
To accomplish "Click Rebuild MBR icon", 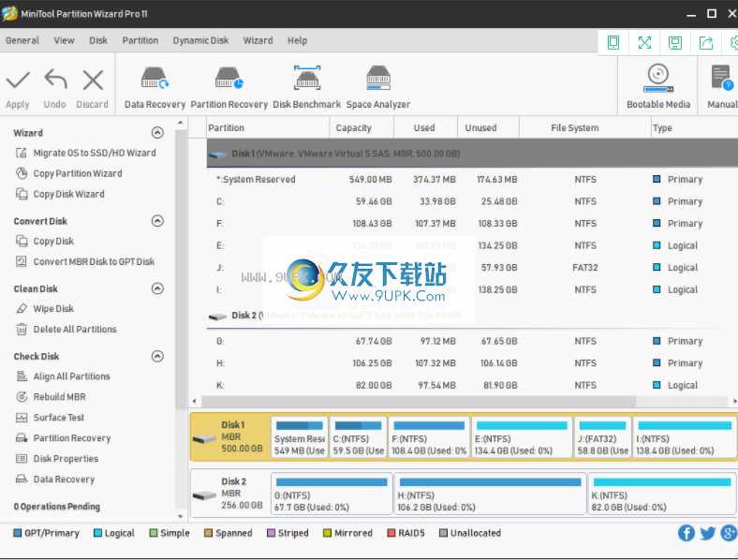I will point(22,397).
